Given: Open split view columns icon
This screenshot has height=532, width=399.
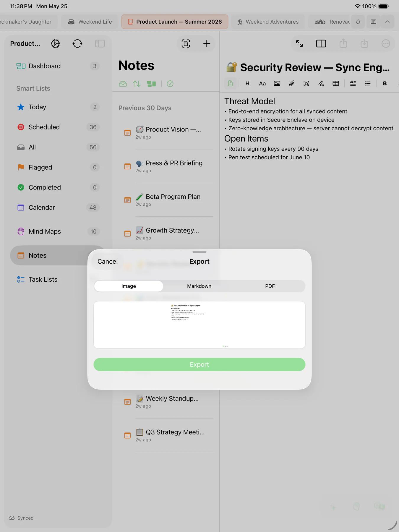Looking at the screenshot, I should coord(321,44).
